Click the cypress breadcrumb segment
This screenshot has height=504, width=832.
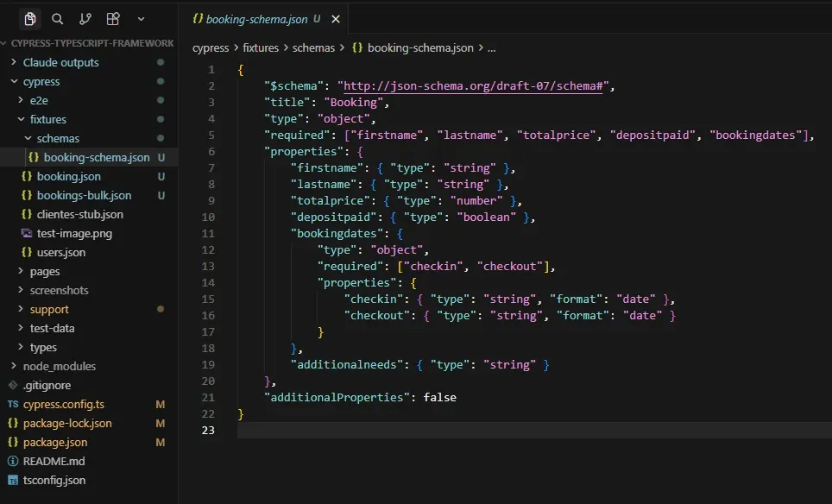pos(210,48)
